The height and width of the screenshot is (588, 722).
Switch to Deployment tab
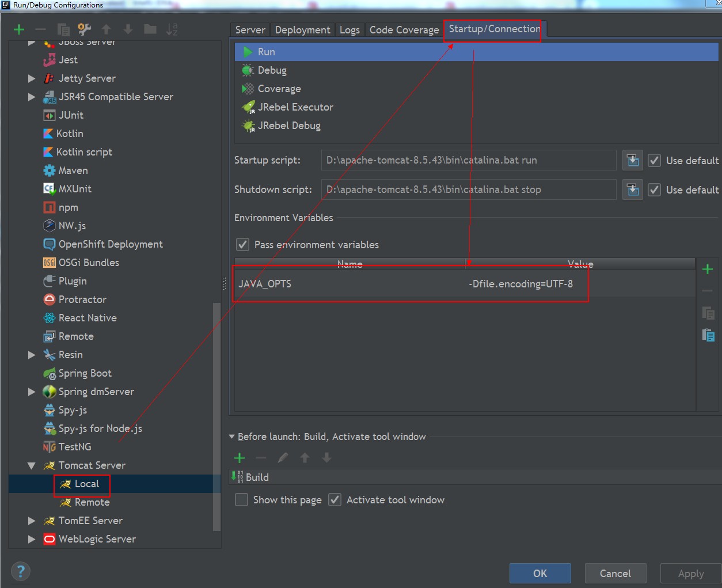[x=302, y=30]
